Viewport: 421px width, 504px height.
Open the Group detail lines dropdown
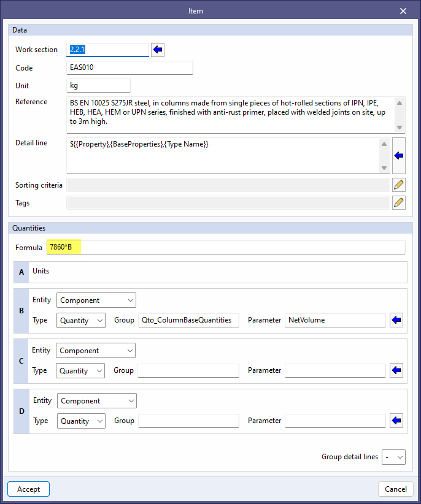[393, 457]
